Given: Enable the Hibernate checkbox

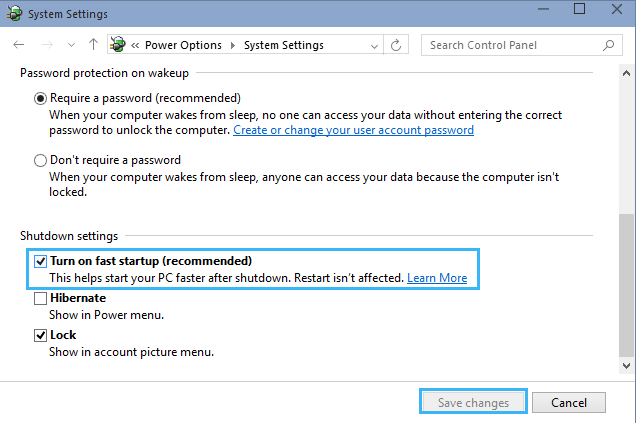Looking at the screenshot, I should [41, 298].
